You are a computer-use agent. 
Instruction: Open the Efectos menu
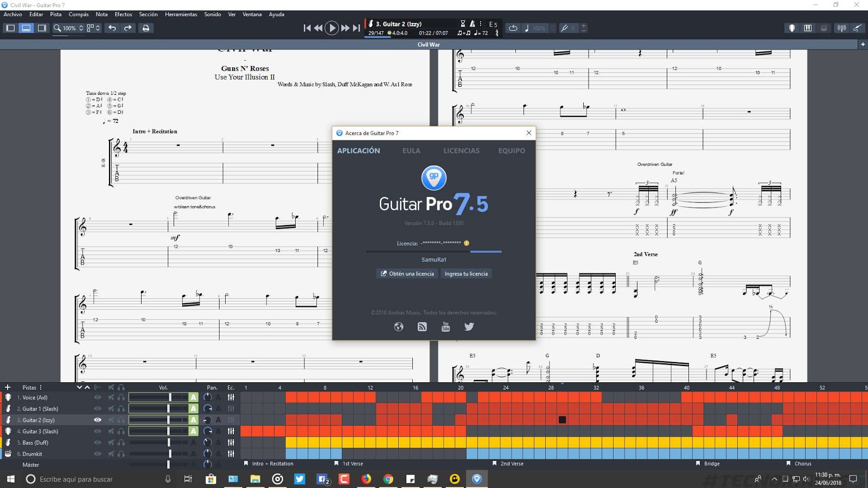coord(123,15)
